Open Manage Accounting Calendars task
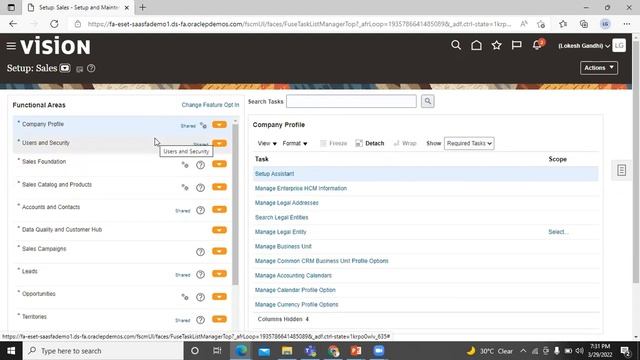Viewport: 640px width, 360px height. click(293, 276)
